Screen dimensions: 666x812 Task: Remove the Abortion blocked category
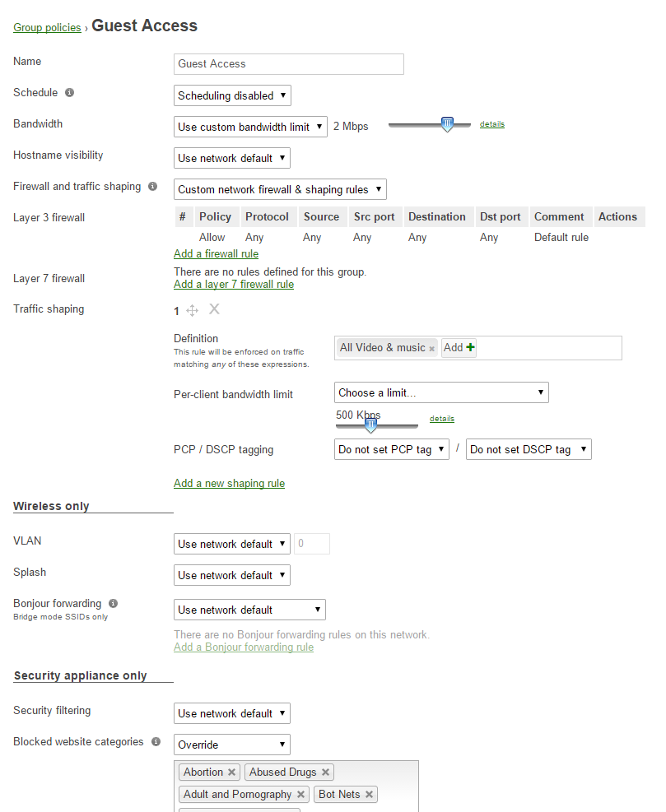232,773
